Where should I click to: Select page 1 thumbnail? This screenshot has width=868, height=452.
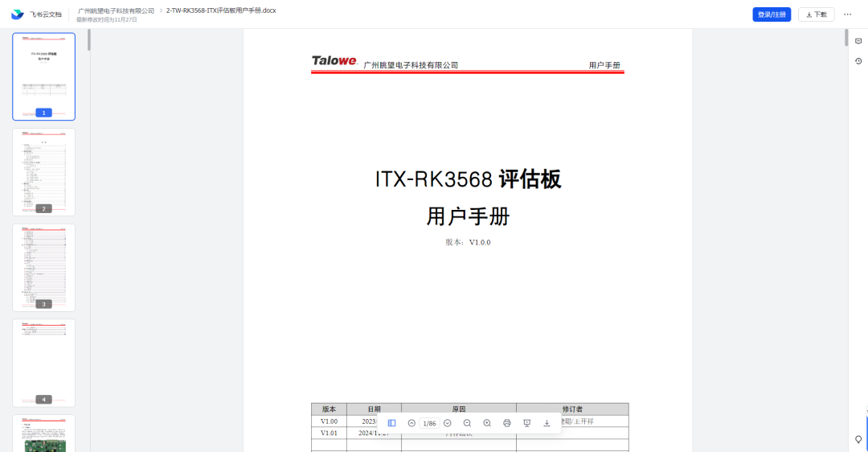point(43,76)
